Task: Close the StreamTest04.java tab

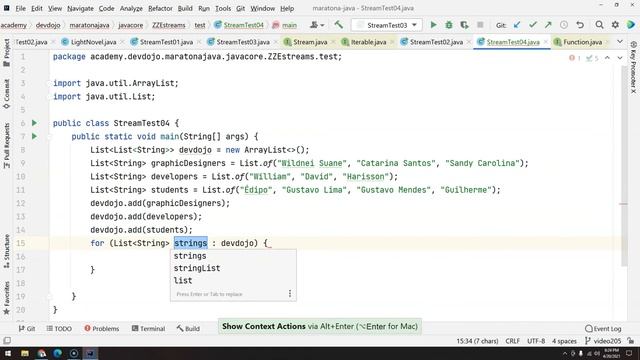Action: [x=546, y=42]
